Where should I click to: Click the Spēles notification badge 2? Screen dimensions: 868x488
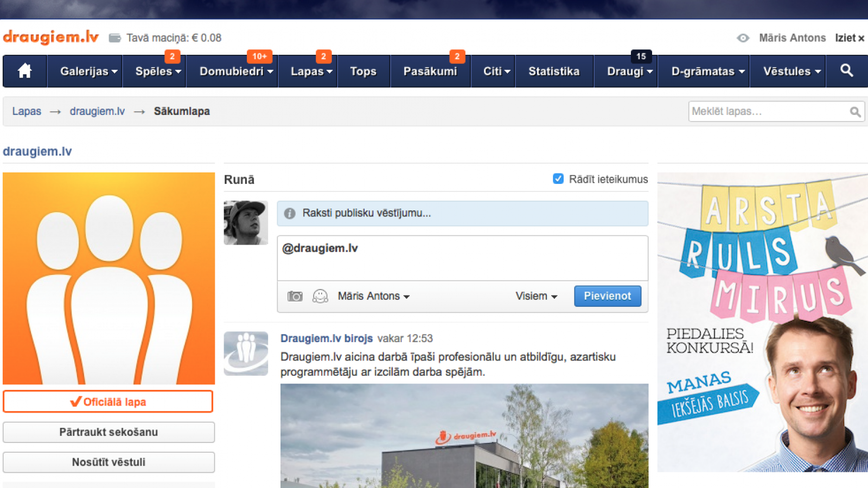[x=172, y=56]
